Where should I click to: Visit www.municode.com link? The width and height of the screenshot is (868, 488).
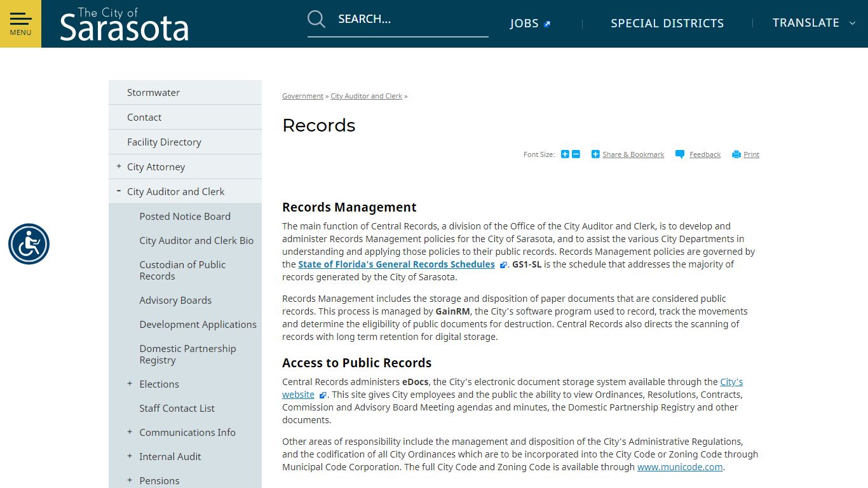680,467
